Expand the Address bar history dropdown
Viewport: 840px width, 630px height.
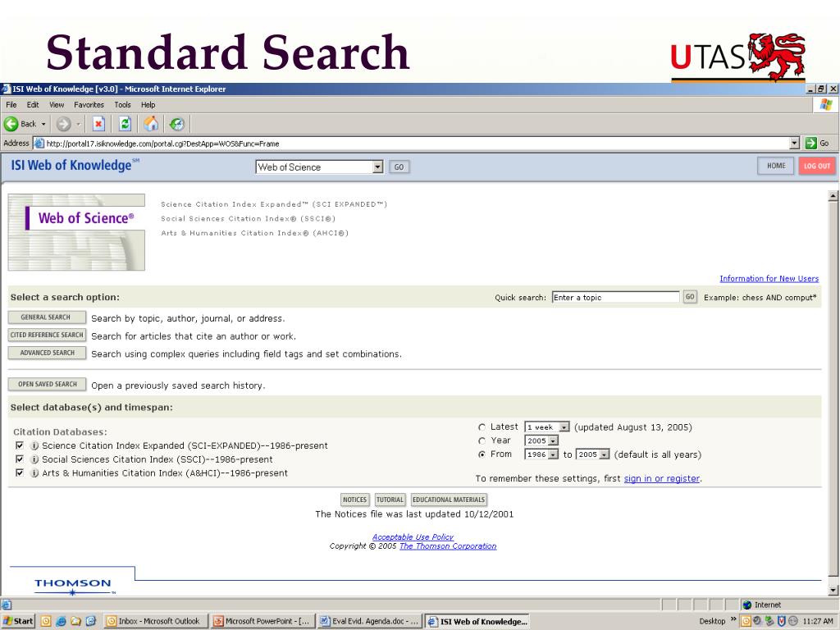tap(794, 143)
